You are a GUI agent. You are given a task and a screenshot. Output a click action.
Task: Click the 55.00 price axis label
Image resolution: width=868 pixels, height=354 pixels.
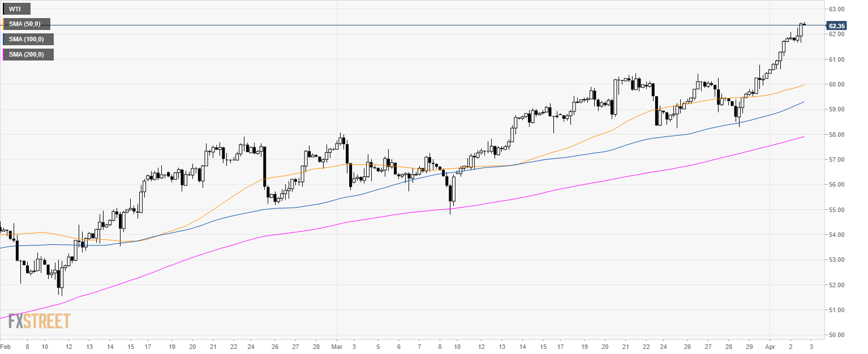[836, 210]
